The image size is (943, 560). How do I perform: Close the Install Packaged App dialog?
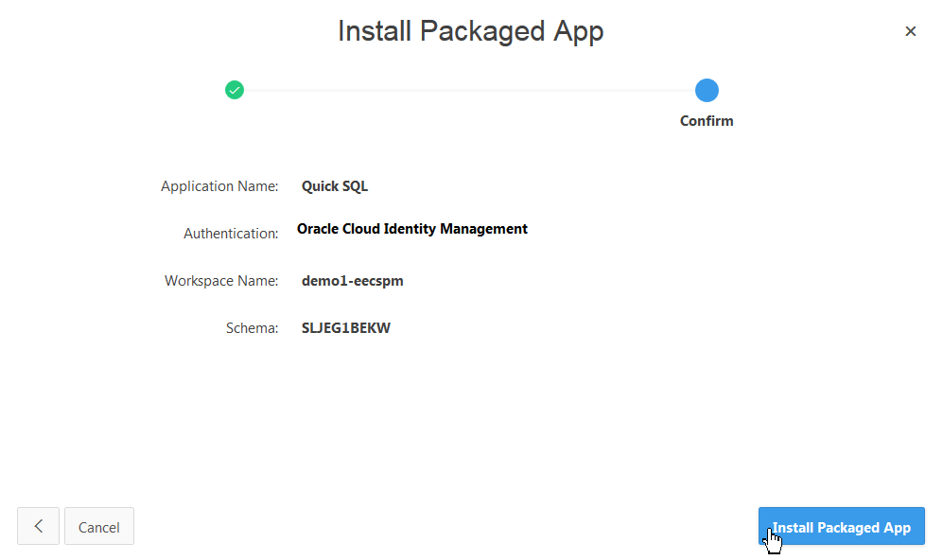[911, 31]
